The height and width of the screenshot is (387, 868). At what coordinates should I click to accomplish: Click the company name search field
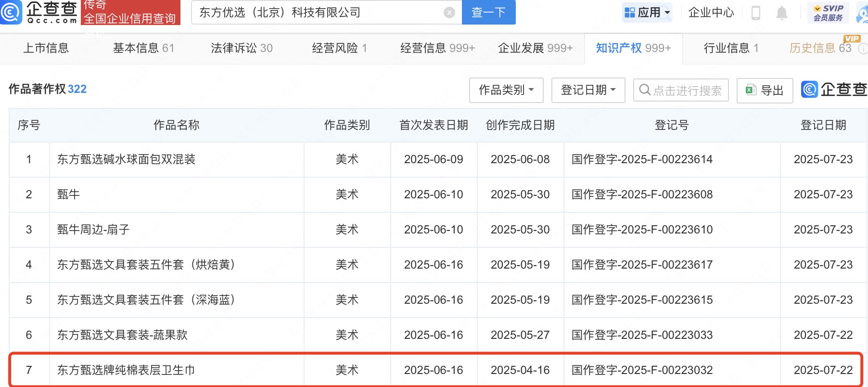[318, 13]
